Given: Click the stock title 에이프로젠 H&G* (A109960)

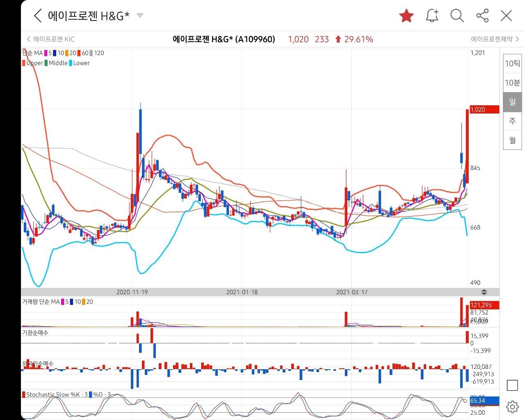Looking at the screenshot, I should coord(224,39).
